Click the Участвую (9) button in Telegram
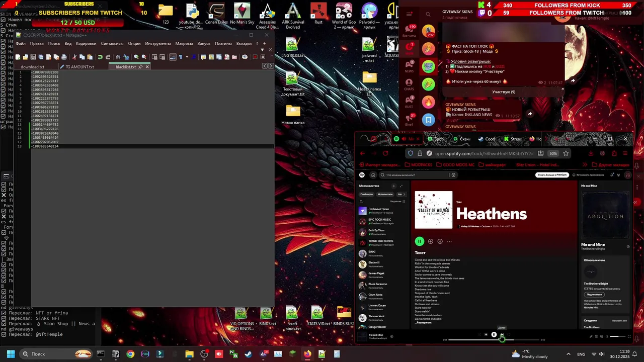The height and width of the screenshot is (362, 644). [x=504, y=92]
